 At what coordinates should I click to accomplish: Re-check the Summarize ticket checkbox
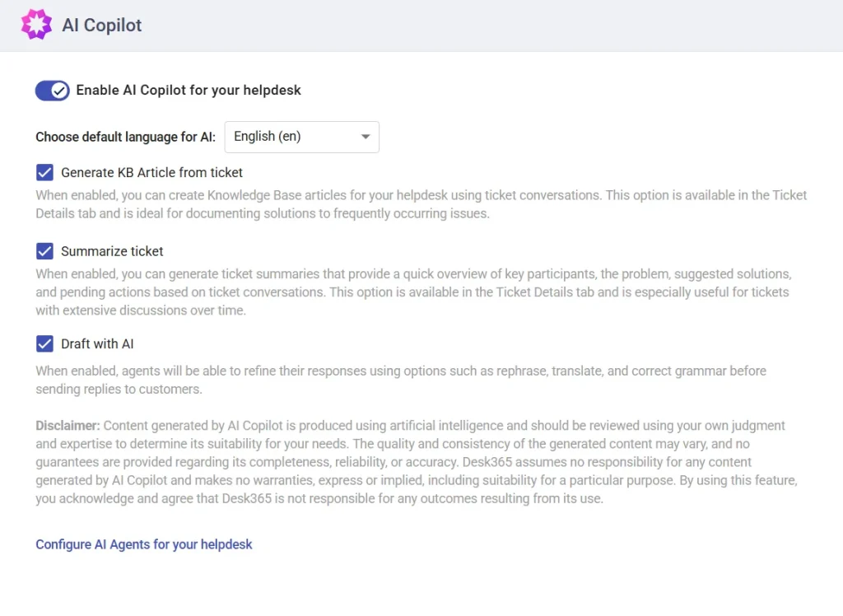click(44, 251)
